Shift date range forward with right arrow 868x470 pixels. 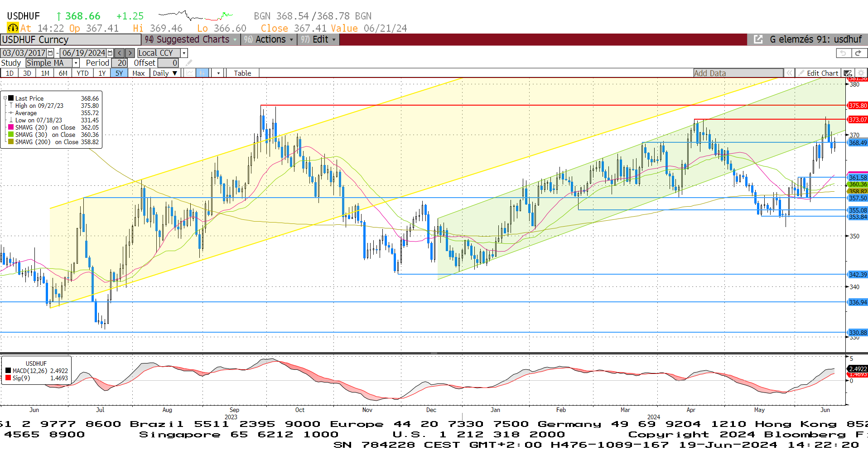point(130,53)
